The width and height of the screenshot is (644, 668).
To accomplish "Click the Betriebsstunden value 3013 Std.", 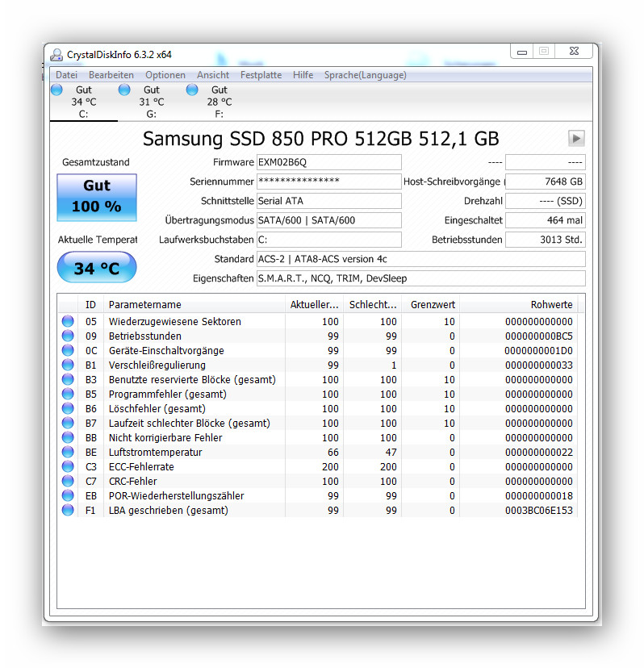I will 546,240.
